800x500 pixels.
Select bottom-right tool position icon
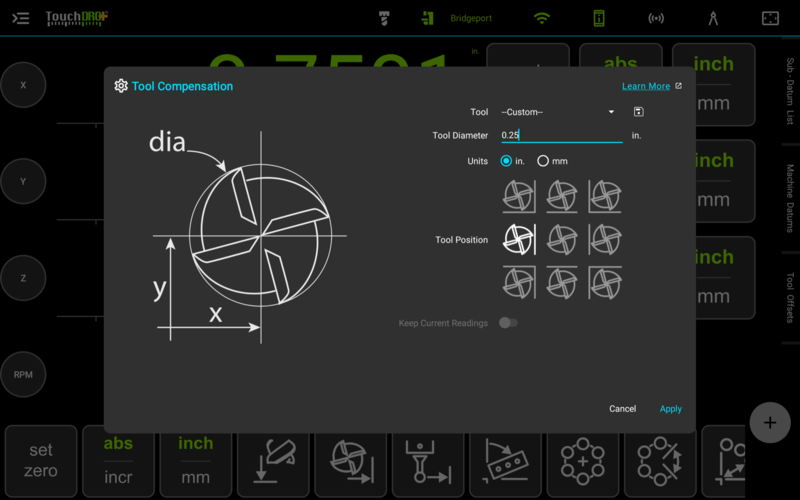pos(605,282)
